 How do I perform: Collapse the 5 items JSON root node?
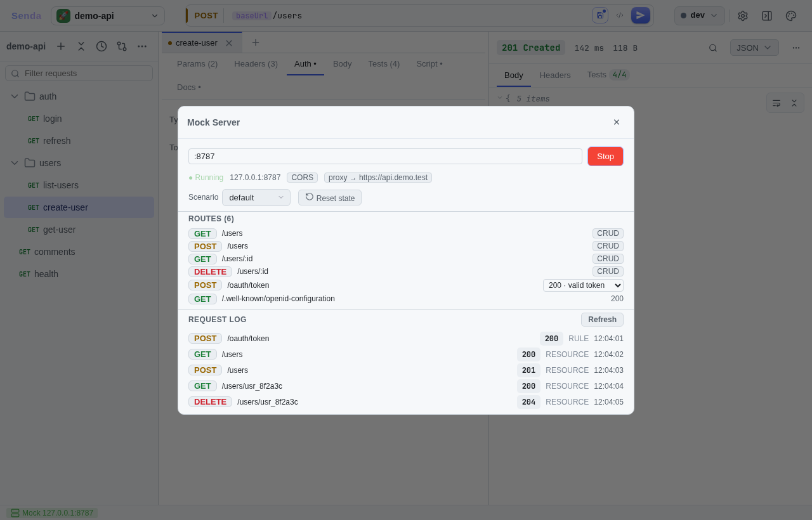click(500, 98)
